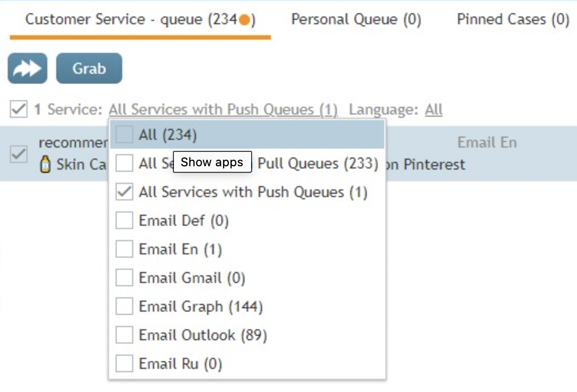This screenshot has width=577, height=392.
Task: Toggle the select-all cases checkbox
Action: coord(19,109)
